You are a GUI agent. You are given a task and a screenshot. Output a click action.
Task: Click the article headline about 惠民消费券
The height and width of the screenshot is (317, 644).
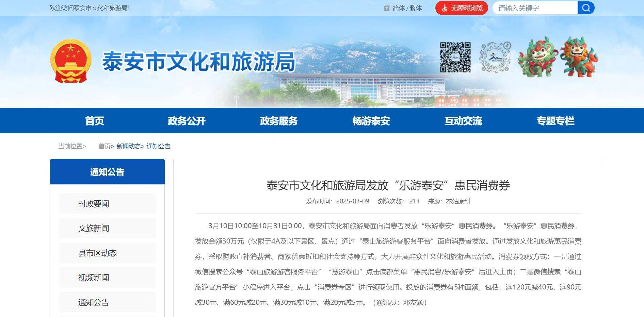coord(388,185)
